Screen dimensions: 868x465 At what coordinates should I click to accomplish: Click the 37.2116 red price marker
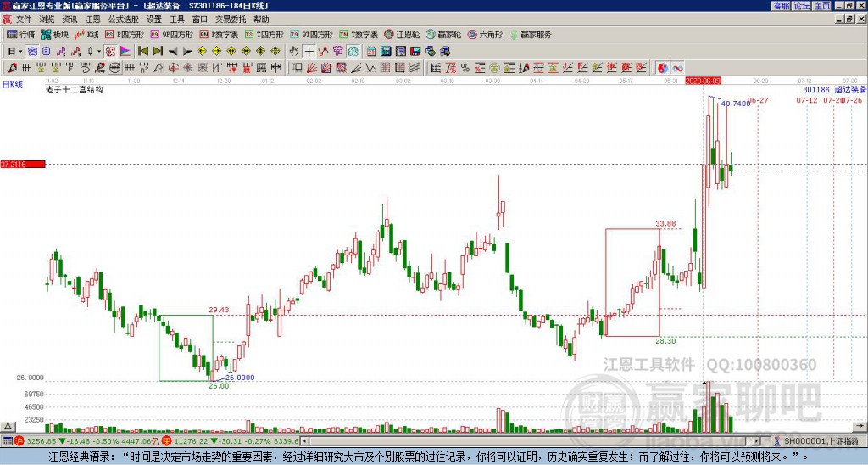pos(23,165)
